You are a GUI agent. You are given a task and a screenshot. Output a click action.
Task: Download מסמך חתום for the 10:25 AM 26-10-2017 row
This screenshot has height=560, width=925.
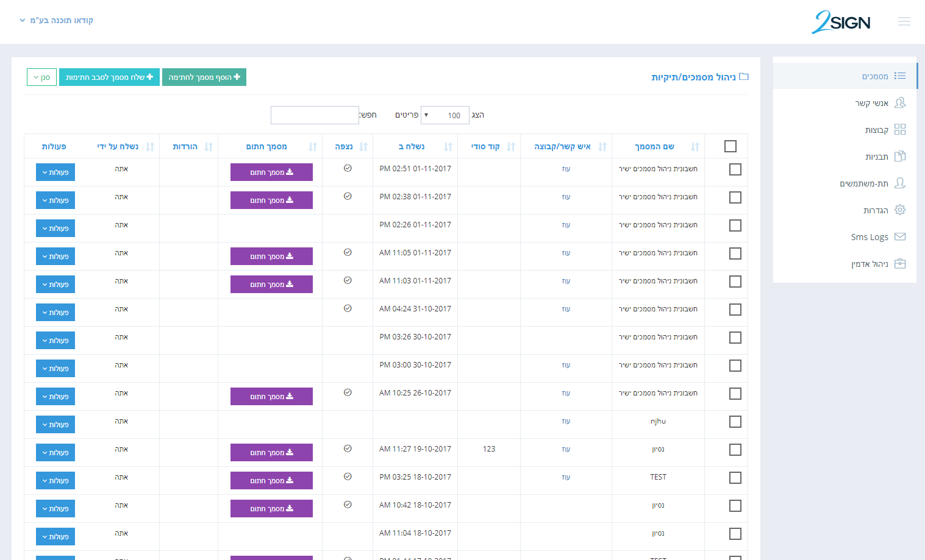[271, 397]
